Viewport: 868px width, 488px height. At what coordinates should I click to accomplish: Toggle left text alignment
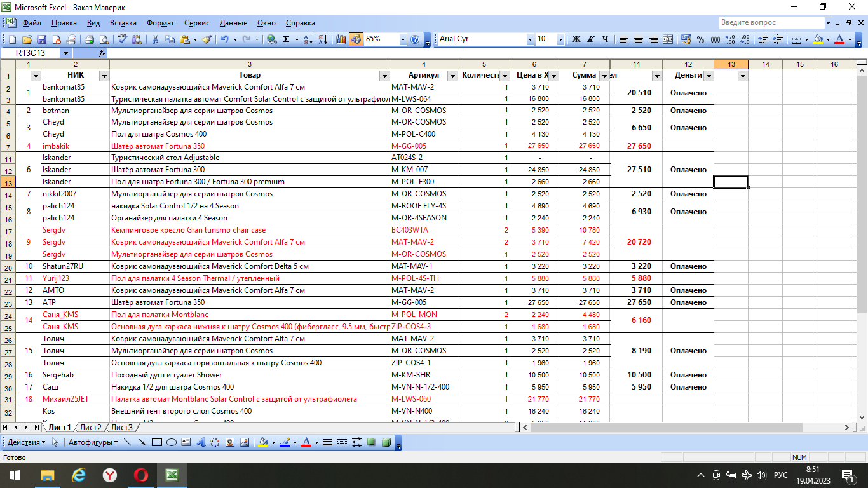[624, 39]
